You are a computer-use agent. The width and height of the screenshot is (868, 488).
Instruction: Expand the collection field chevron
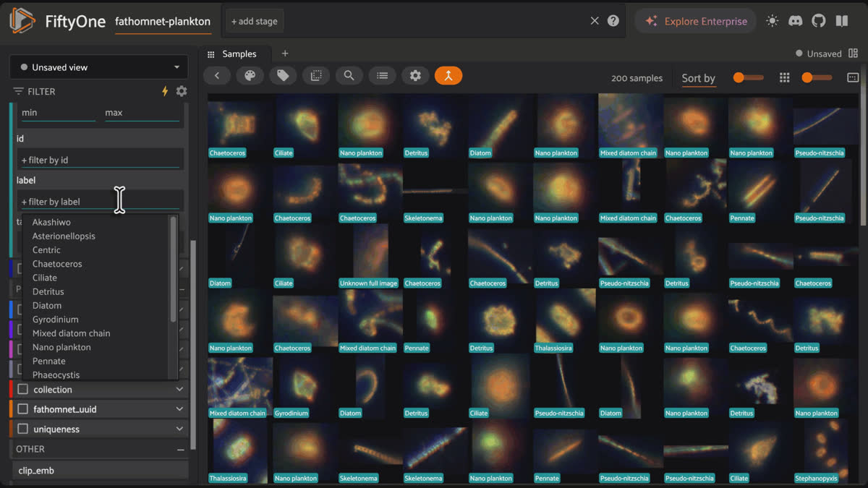[x=179, y=389]
